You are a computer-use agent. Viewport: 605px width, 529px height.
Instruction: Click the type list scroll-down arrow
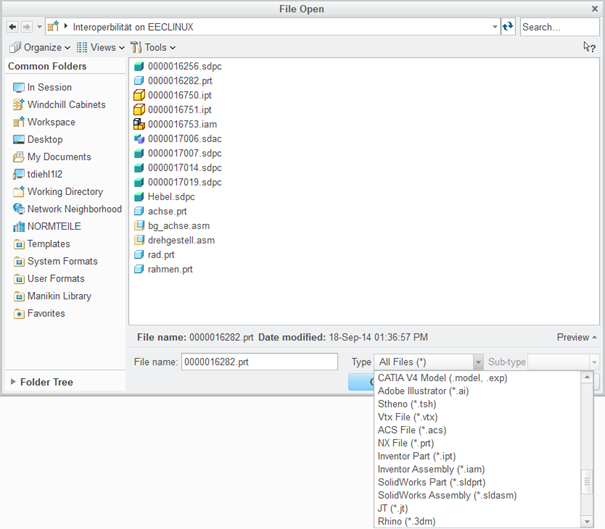click(587, 522)
